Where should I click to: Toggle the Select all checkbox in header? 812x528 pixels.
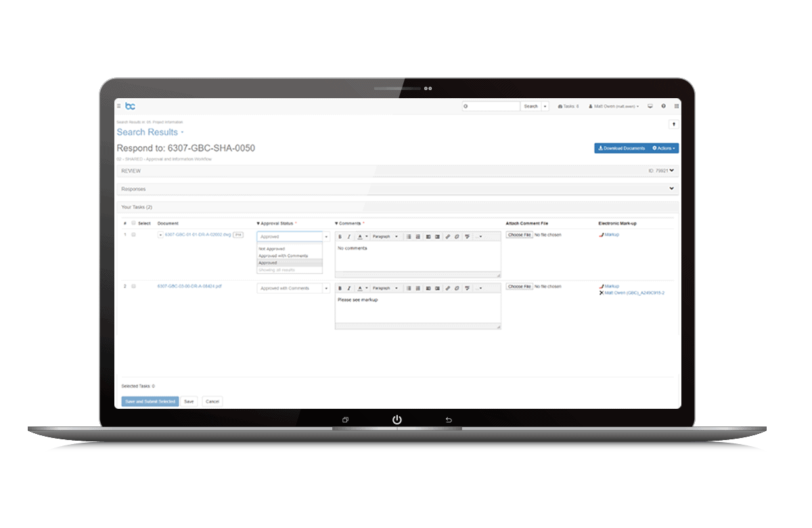133,223
